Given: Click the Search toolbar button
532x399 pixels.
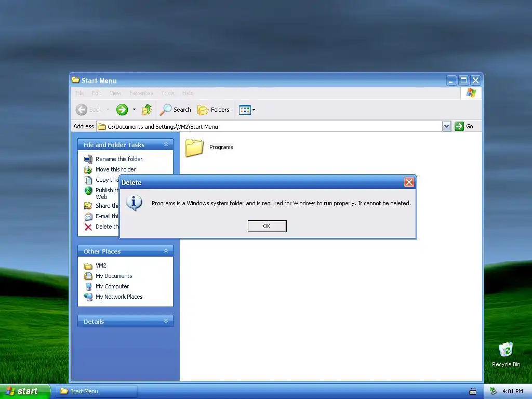Looking at the screenshot, I should point(176,110).
